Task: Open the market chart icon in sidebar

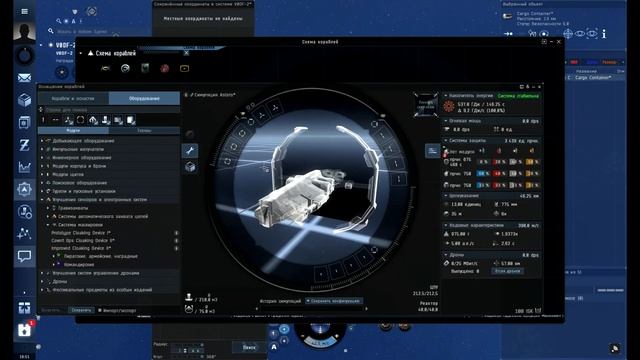Action: point(24,167)
